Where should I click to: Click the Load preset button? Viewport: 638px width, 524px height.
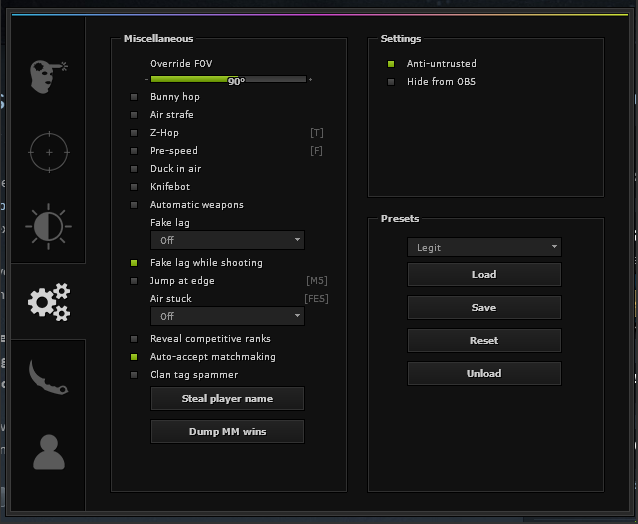(x=484, y=275)
